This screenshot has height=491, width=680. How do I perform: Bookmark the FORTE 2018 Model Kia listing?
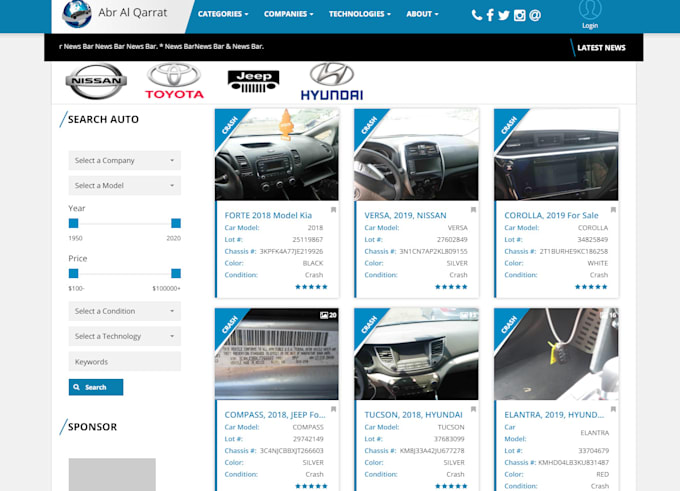(x=333, y=210)
